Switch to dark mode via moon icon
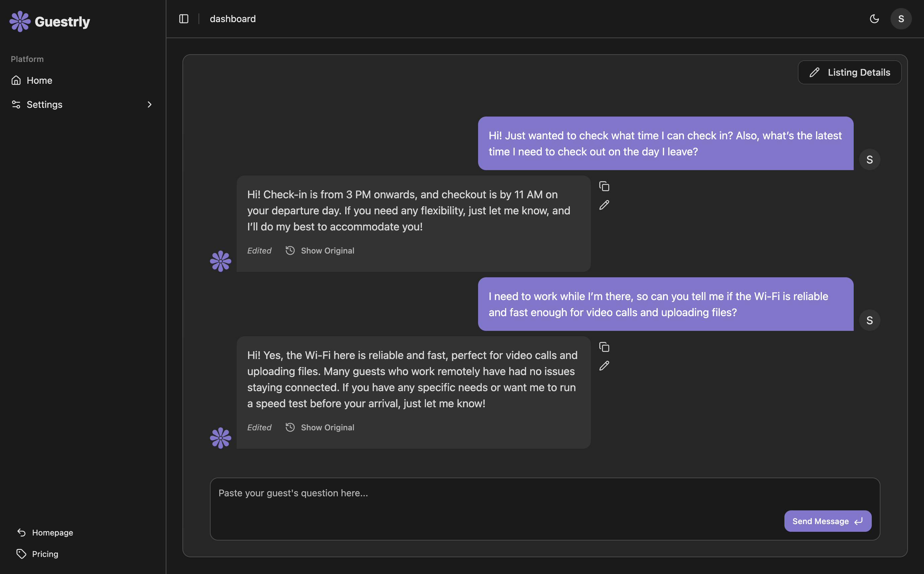This screenshot has height=574, width=924. tap(875, 19)
